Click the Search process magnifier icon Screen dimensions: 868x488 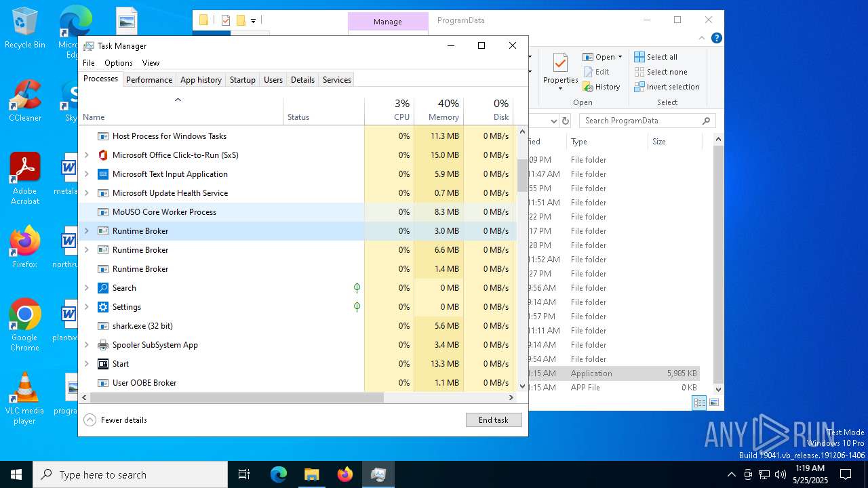tap(103, 288)
